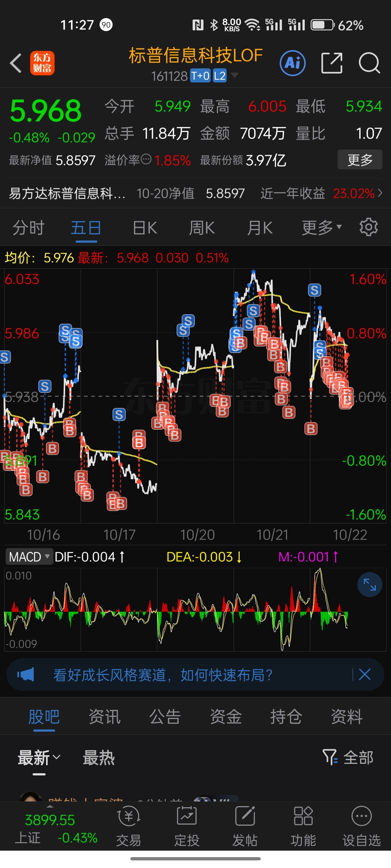
Task: Tap 设自选 add to watchlist
Action: (x=361, y=827)
